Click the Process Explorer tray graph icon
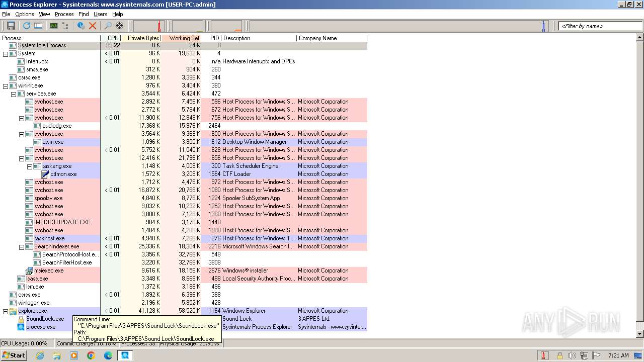This screenshot has height=362, width=644. pos(545,355)
